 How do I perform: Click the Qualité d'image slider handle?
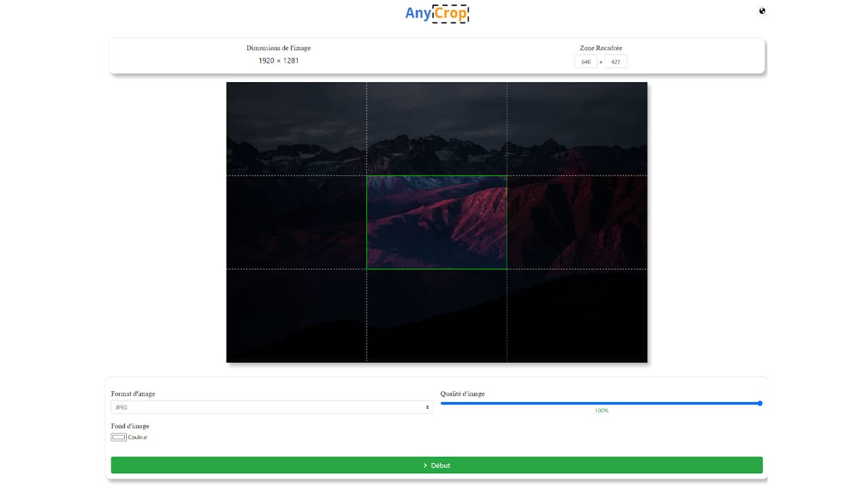coord(759,403)
